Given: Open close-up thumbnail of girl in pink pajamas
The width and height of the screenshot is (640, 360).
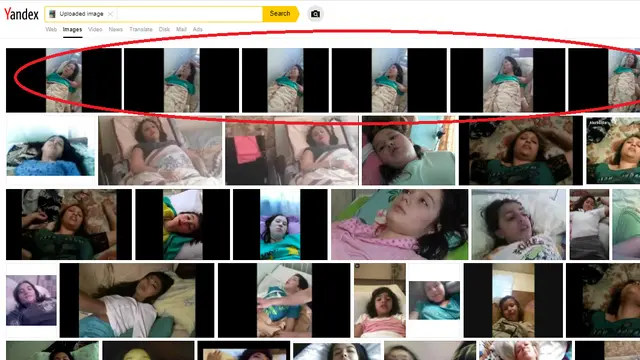Looking at the screenshot, I should pos(400,224).
